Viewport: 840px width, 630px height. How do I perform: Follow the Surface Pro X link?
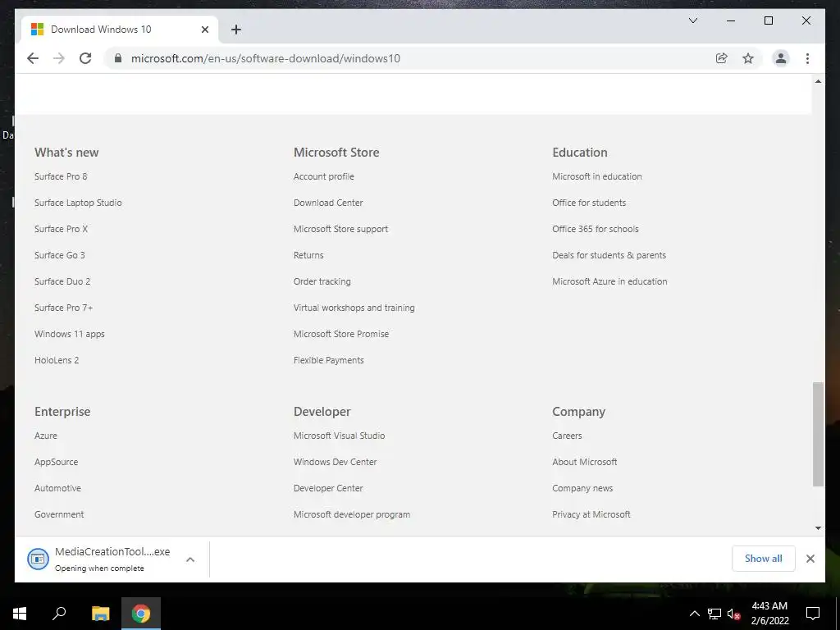tap(61, 229)
